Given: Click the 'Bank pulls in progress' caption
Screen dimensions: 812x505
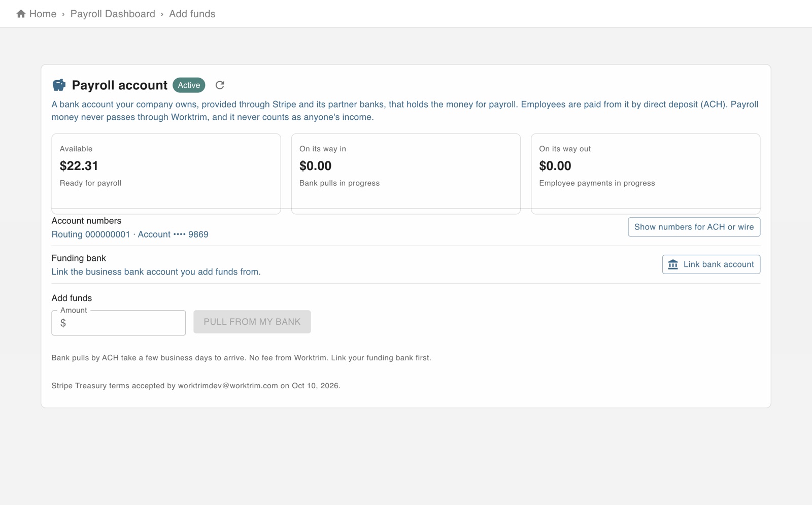Looking at the screenshot, I should [340, 183].
